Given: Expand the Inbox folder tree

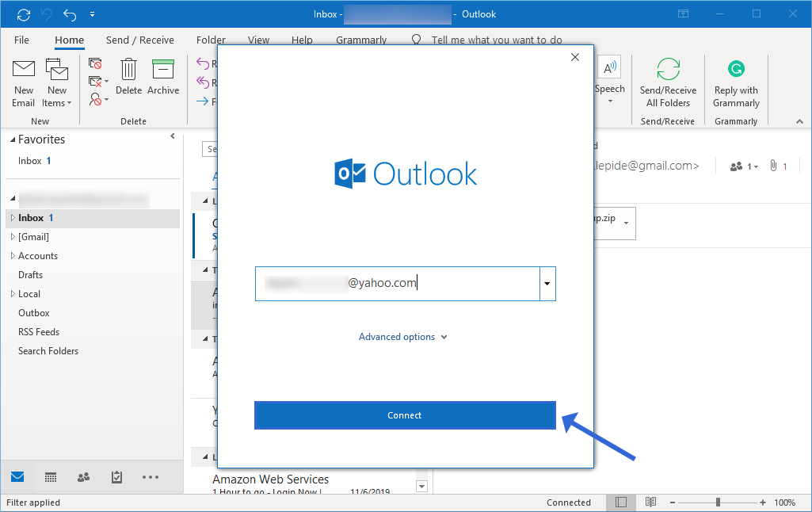Looking at the screenshot, I should 13,218.
